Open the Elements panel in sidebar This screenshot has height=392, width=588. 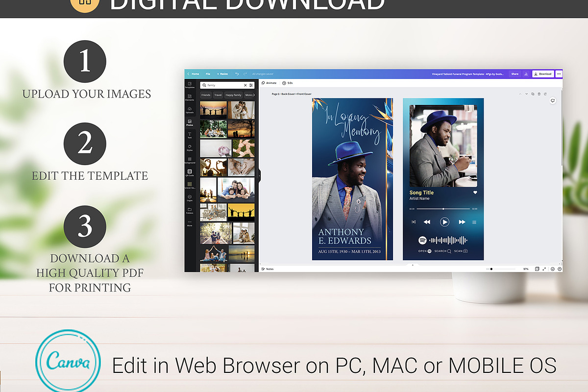pos(190,97)
